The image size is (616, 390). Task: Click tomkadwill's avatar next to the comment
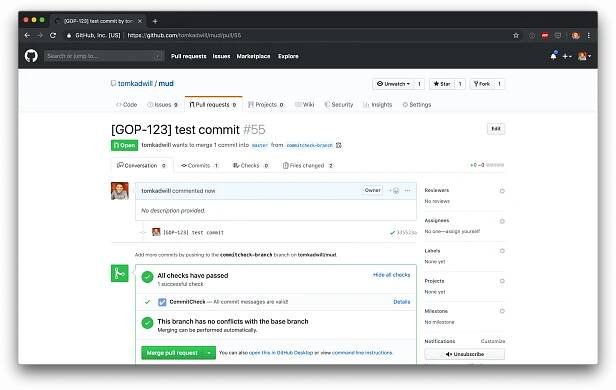[x=120, y=191]
